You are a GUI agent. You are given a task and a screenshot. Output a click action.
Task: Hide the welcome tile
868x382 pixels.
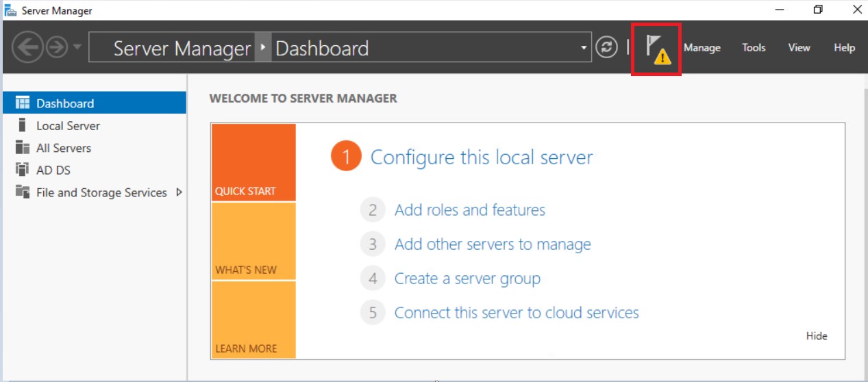point(816,336)
